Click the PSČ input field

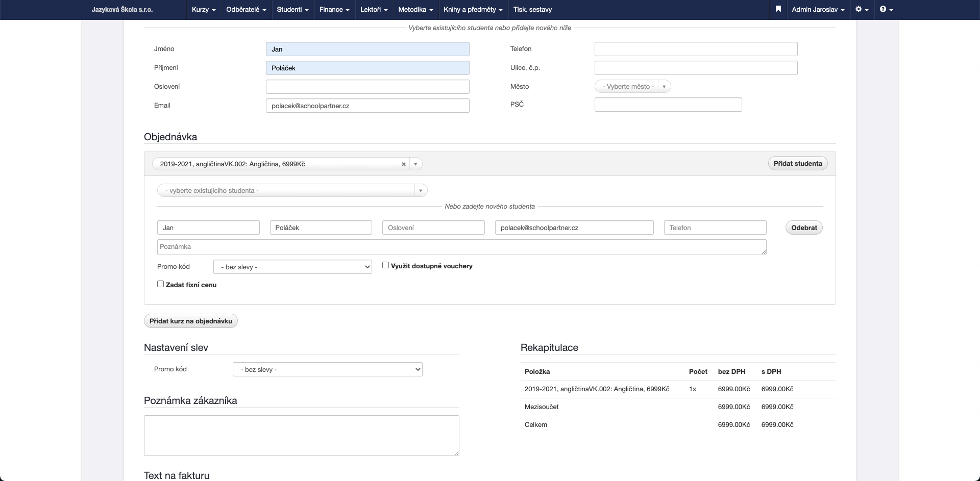coord(668,105)
